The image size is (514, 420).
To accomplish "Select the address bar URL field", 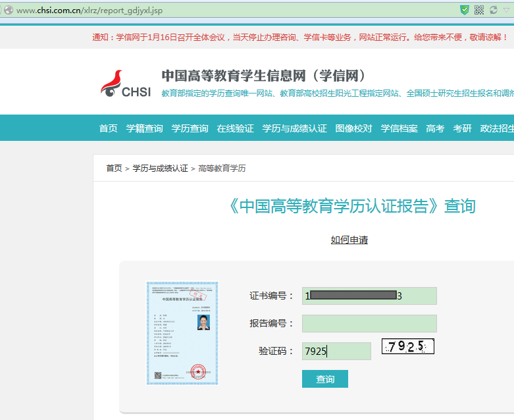I will [230, 11].
